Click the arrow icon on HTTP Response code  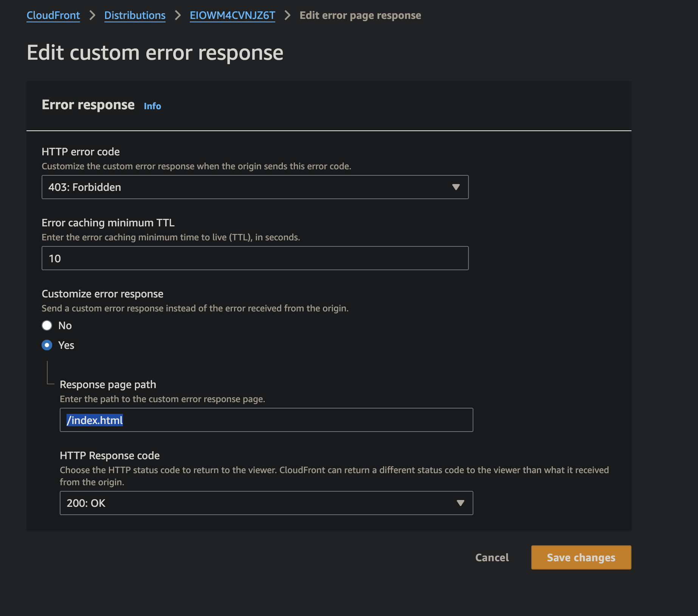(x=460, y=503)
